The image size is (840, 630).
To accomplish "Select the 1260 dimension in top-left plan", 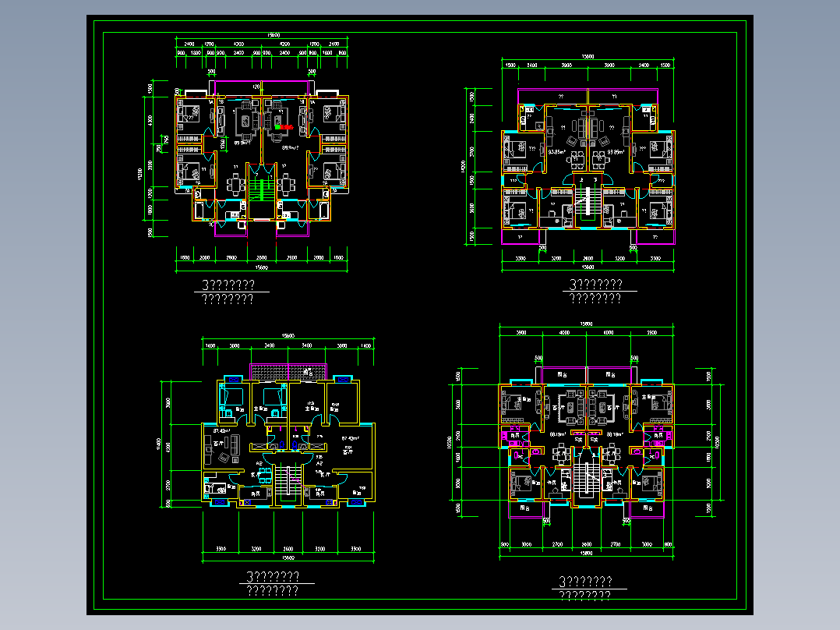I will tap(223, 144).
